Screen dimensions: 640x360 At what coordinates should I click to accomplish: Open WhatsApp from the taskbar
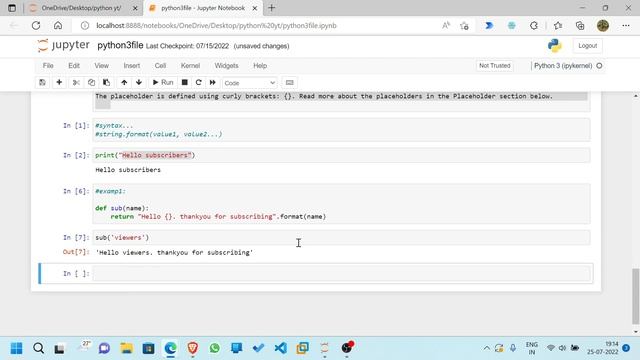pos(215,348)
